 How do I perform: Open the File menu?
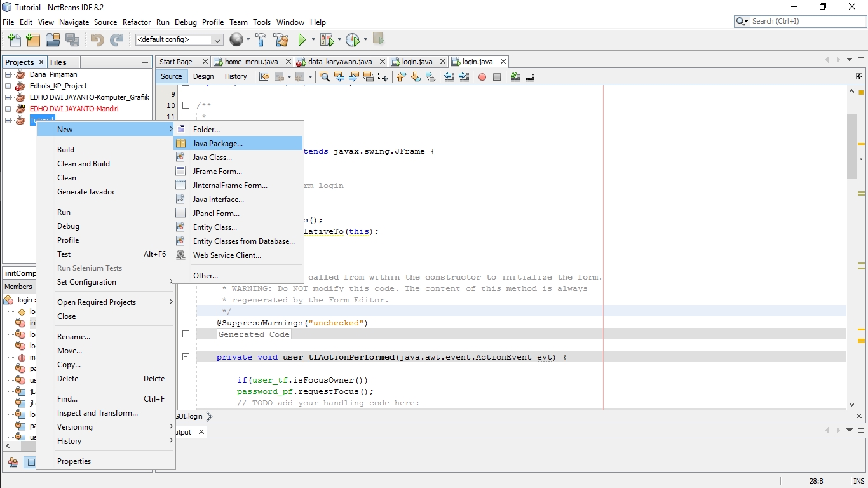(8, 22)
